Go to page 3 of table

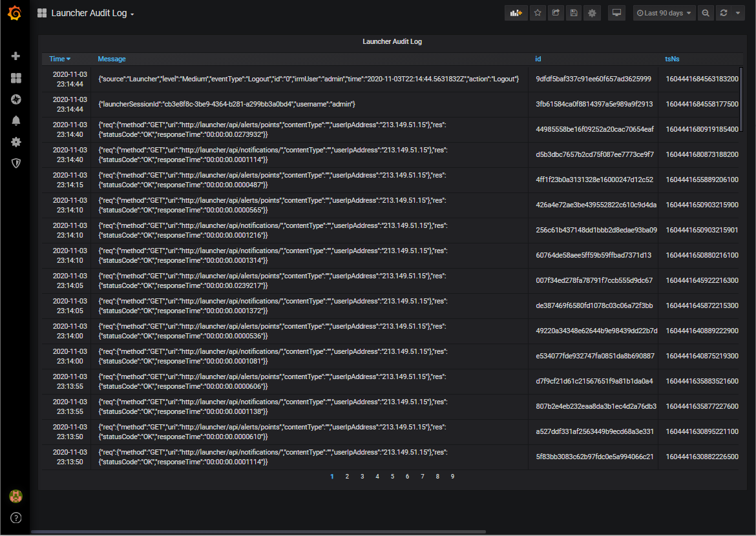(362, 476)
